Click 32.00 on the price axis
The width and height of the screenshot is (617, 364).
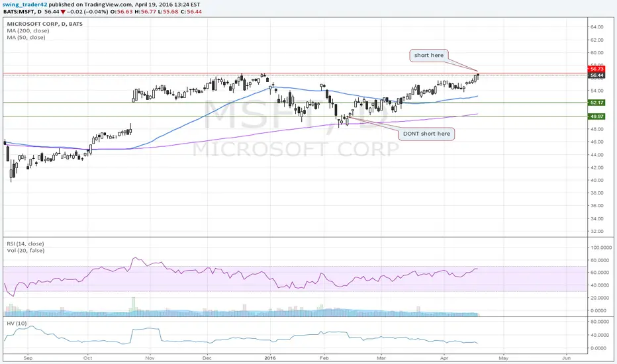pyautogui.click(x=597, y=232)
